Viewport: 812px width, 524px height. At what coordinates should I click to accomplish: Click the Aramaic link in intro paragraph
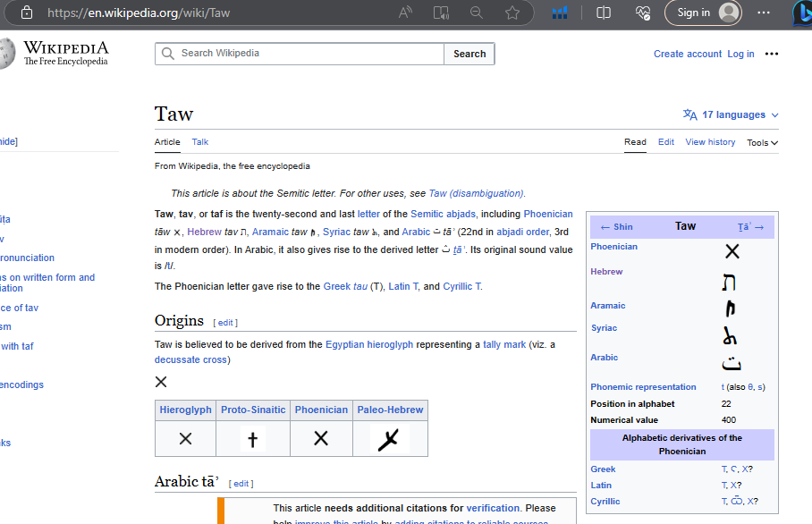click(x=269, y=232)
